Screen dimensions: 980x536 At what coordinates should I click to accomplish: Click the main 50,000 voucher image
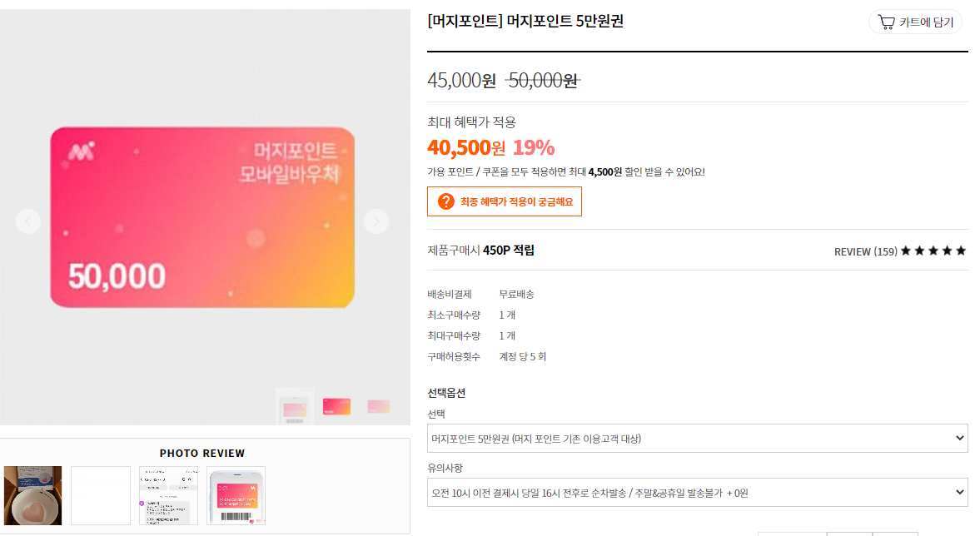point(202,217)
